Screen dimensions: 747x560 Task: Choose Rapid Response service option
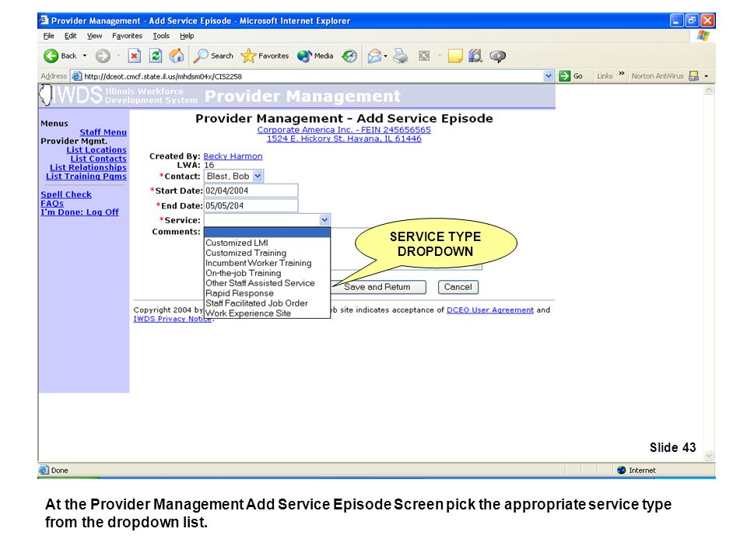point(267,293)
